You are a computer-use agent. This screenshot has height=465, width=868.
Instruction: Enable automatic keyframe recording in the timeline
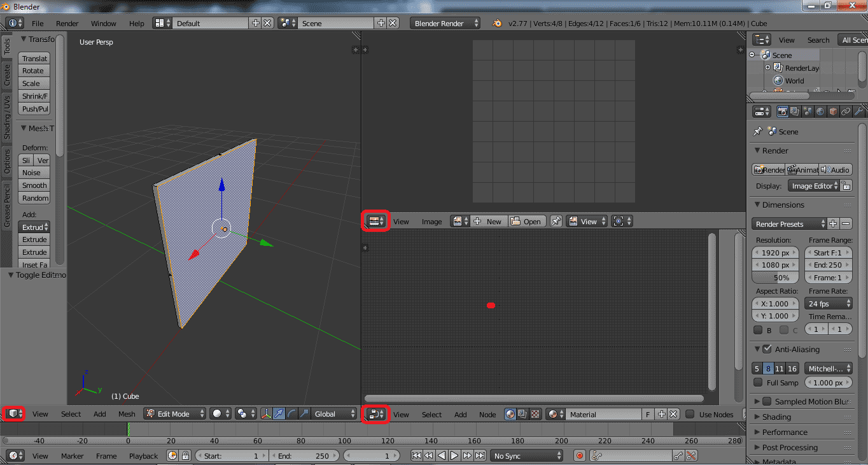(x=578, y=455)
